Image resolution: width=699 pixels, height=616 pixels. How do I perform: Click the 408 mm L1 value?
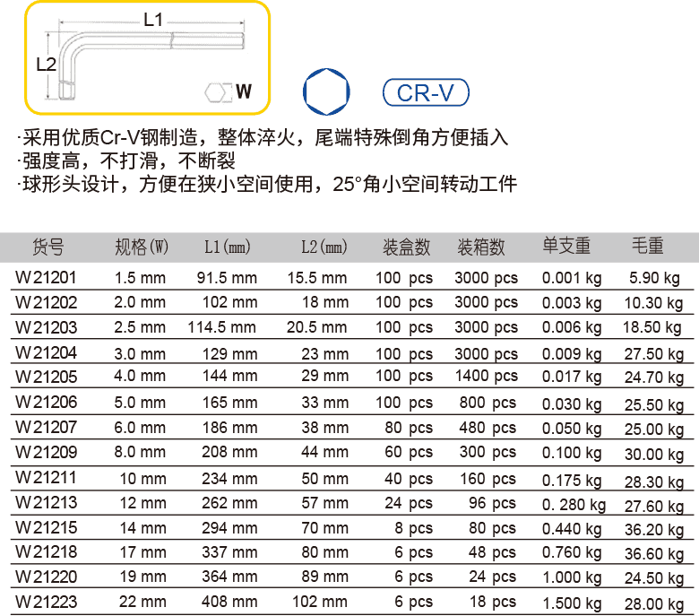(x=229, y=602)
